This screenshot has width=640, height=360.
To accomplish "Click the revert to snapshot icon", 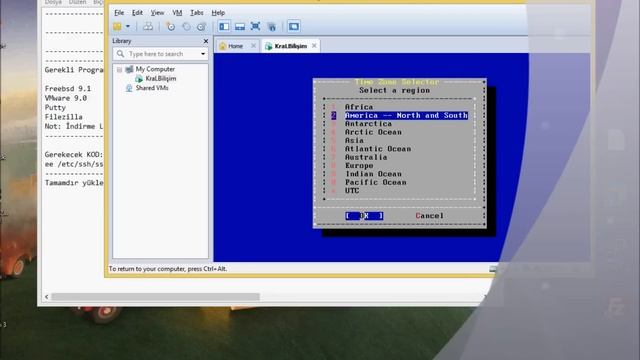I will pyautogui.click(x=186, y=27).
